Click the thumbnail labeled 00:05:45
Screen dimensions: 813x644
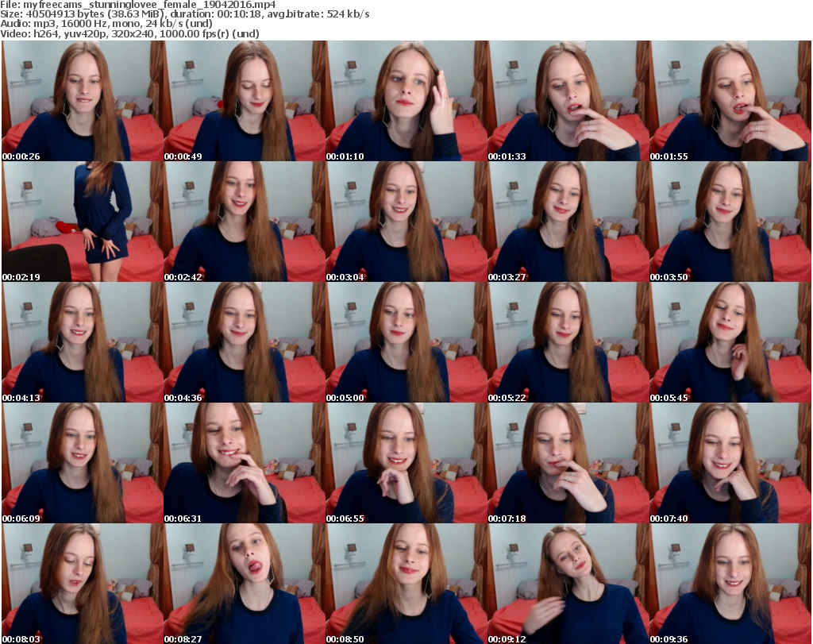(x=730, y=343)
